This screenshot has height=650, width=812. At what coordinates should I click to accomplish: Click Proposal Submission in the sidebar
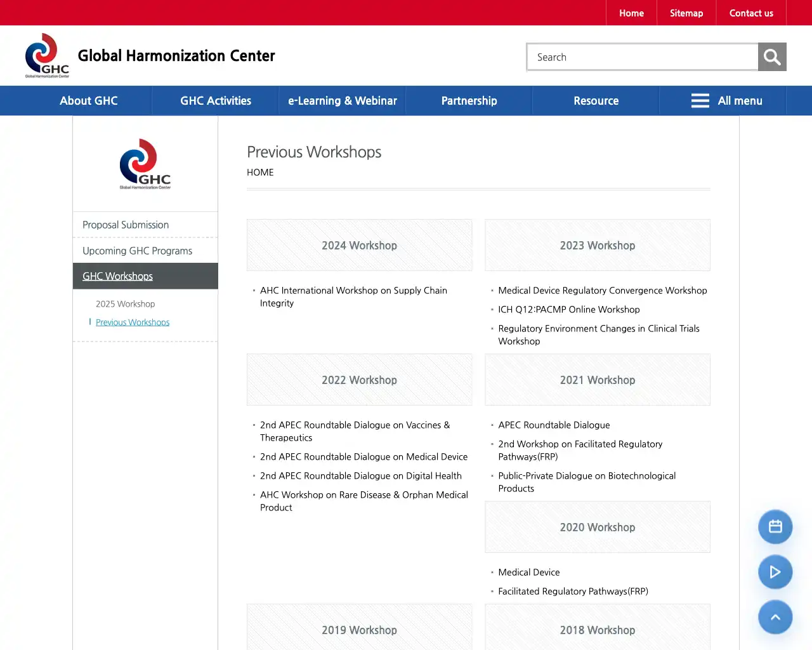pos(125,225)
